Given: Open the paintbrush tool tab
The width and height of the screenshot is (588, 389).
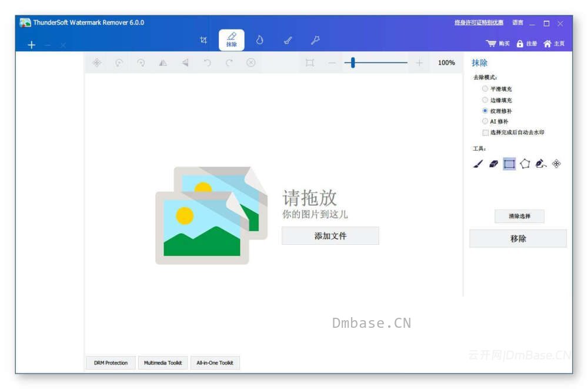Looking at the screenshot, I should pyautogui.click(x=288, y=40).
